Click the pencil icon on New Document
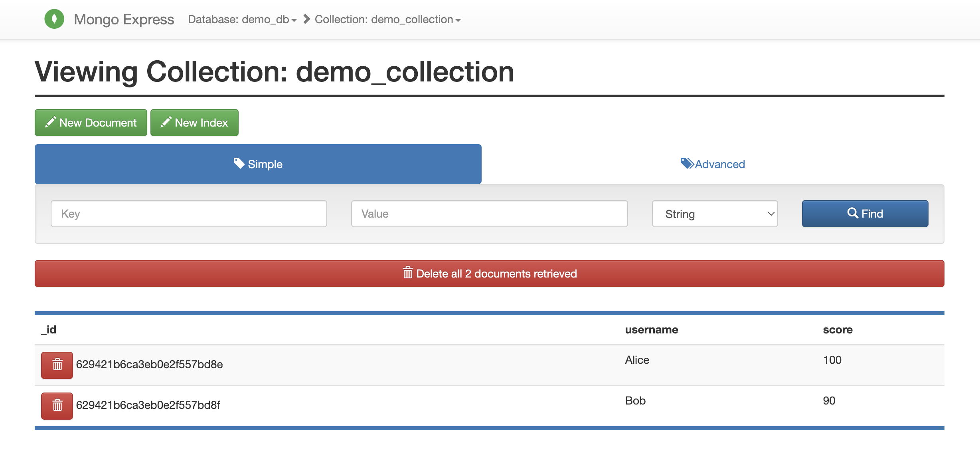 click(x=50, y=123)
